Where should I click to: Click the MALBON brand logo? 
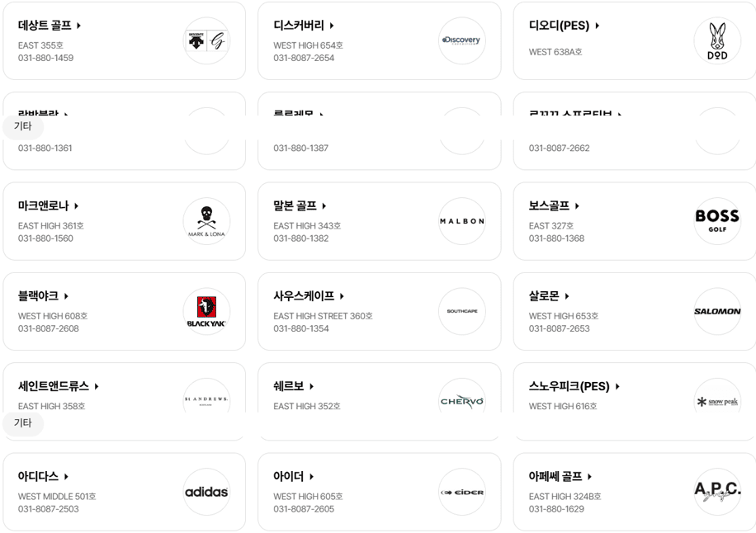(462, 221)
